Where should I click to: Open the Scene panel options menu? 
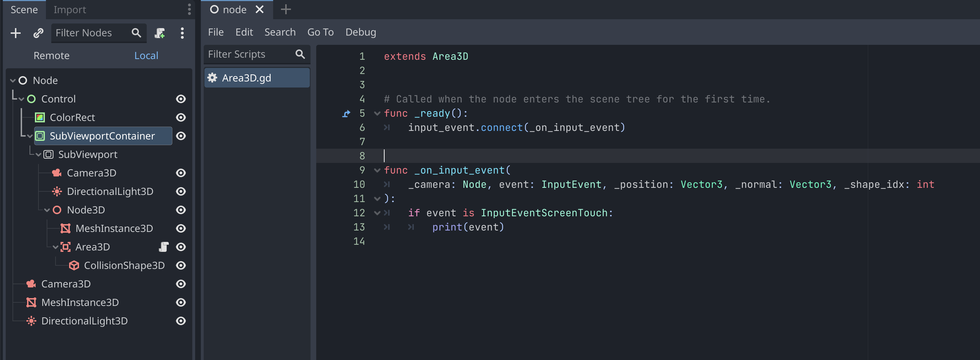click(x=182, y=33)
